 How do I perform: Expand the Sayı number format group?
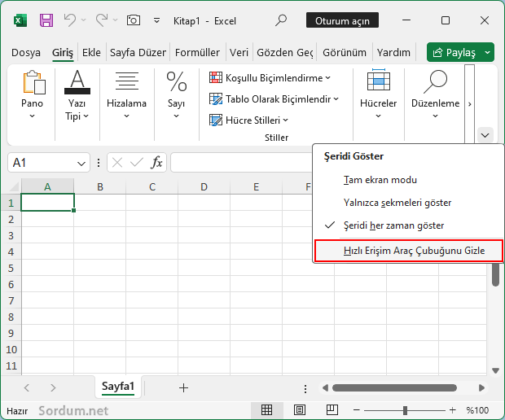pos(176,95)
